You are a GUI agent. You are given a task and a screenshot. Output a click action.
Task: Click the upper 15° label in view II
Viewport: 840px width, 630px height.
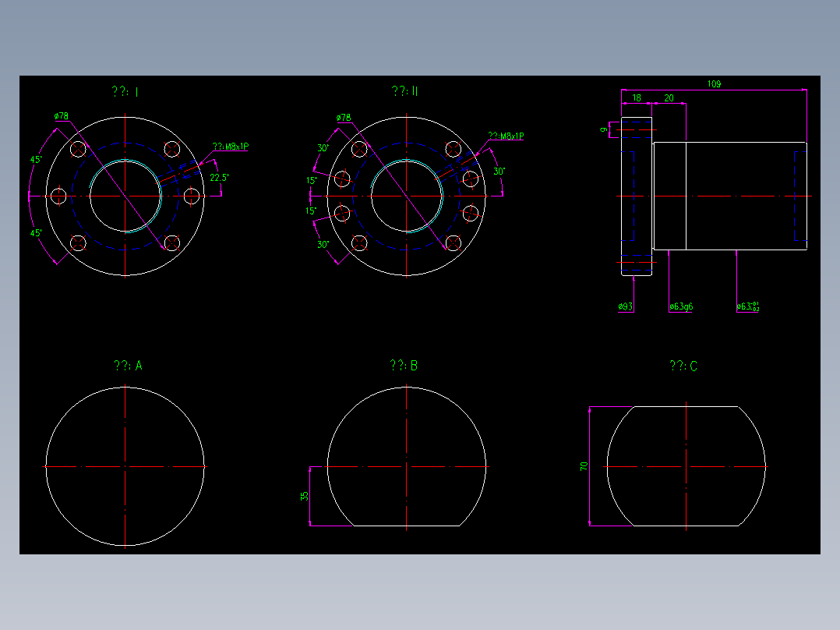311,181
